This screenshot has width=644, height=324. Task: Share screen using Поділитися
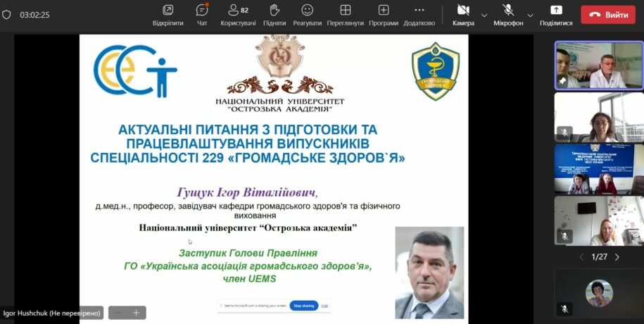coord(556,14)
